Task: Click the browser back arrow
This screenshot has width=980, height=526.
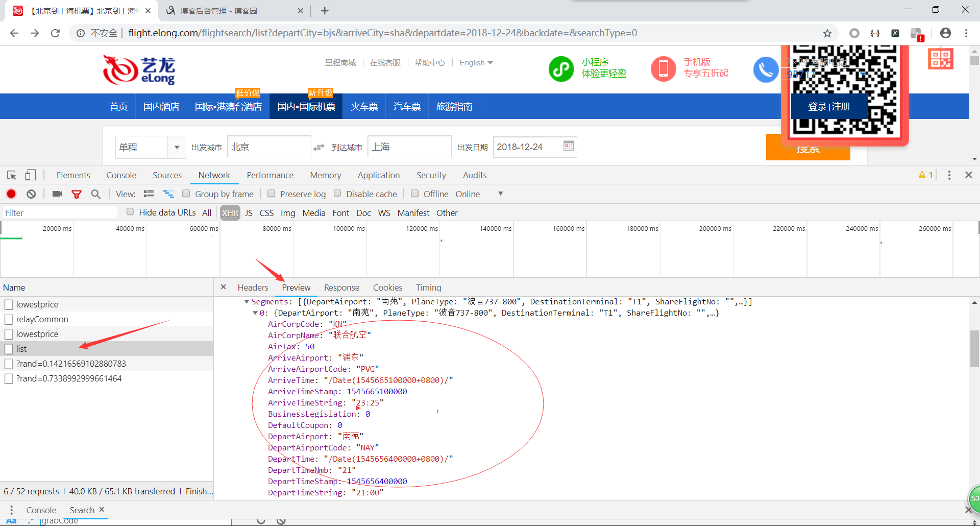Action: (14, 33)
